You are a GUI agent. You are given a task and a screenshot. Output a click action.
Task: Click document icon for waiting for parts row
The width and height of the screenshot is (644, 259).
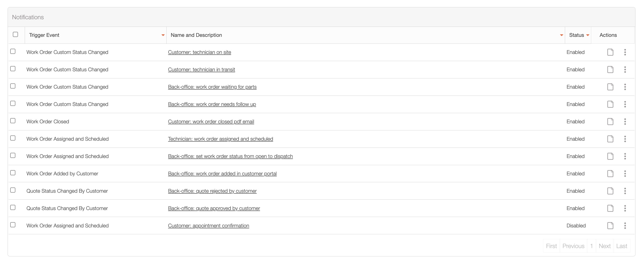(x=610, y=87)
